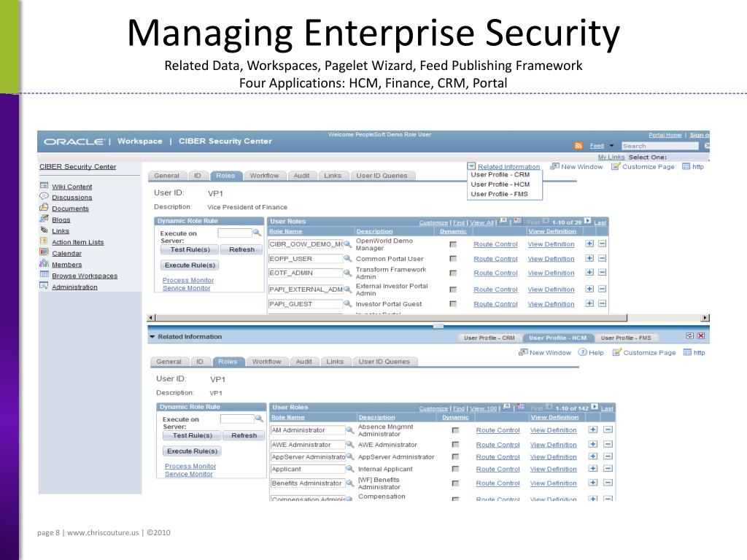Click Test Rule(s) button in upper panel
This screenshot has height=560, width=747.
click(x=190, y=249)
